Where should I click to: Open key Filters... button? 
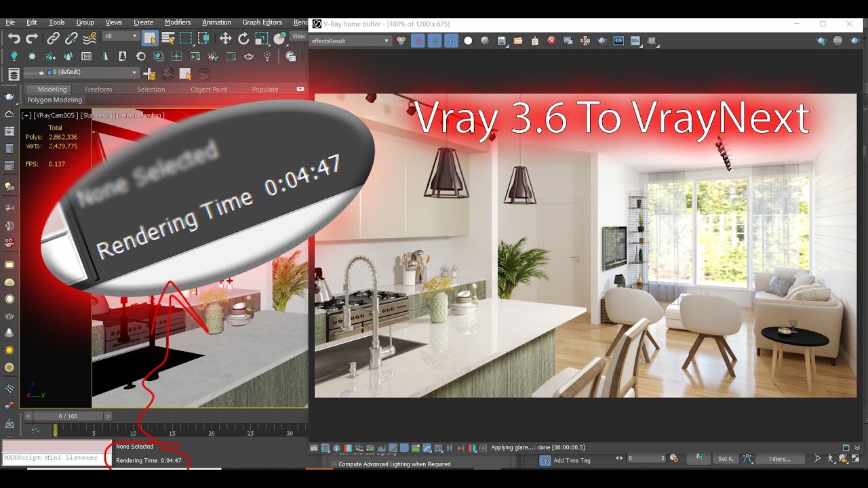click(780, 459)
